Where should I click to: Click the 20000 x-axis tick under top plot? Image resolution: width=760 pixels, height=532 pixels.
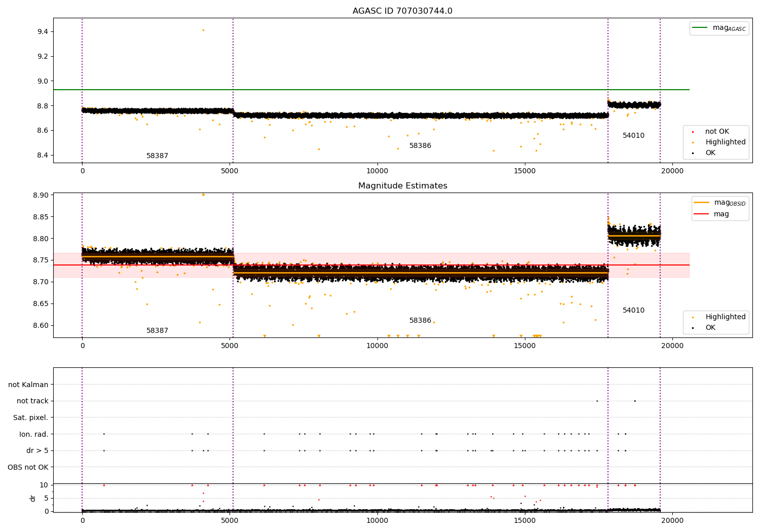click(x=672, y=171)
